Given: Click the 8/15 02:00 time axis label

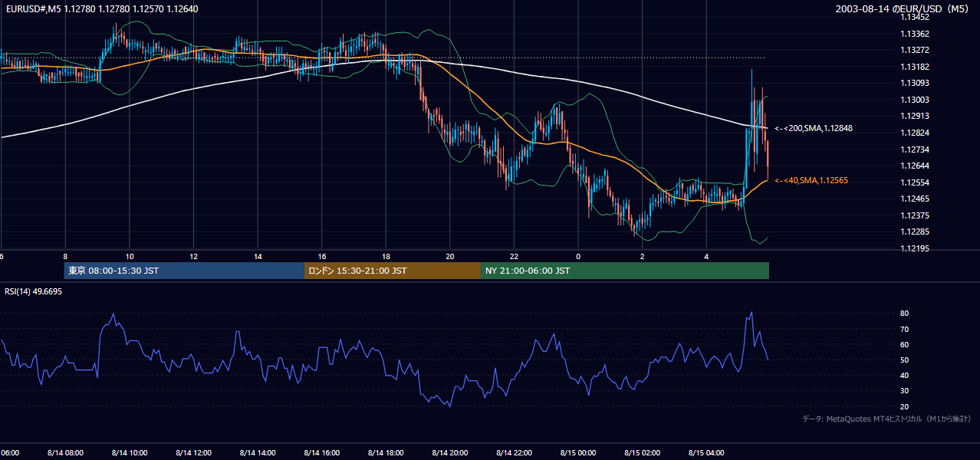Looking at the screenshot, I should pos(643,452).
